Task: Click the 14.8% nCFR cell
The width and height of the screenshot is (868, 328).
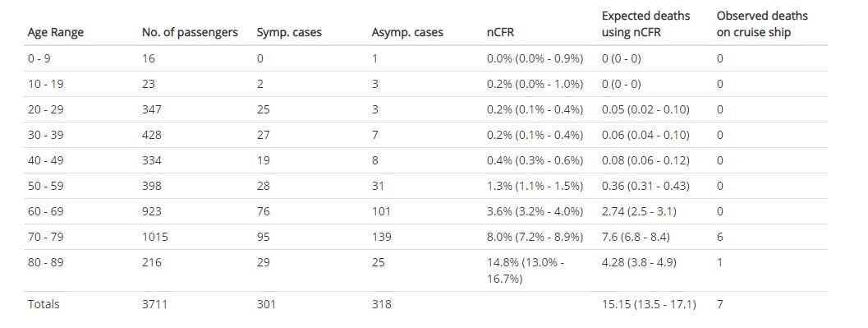Action: pyautogui.click(x=526, y=270)
